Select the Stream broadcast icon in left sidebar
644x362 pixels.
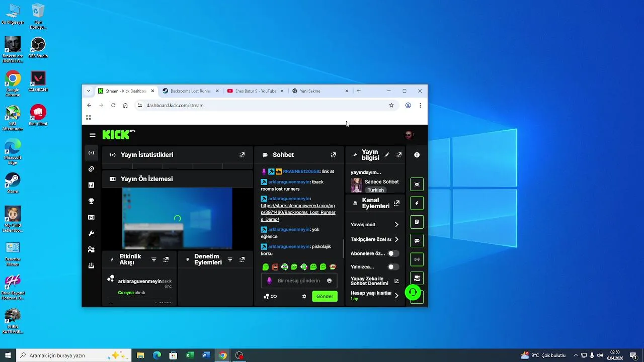tap(91, 153)
